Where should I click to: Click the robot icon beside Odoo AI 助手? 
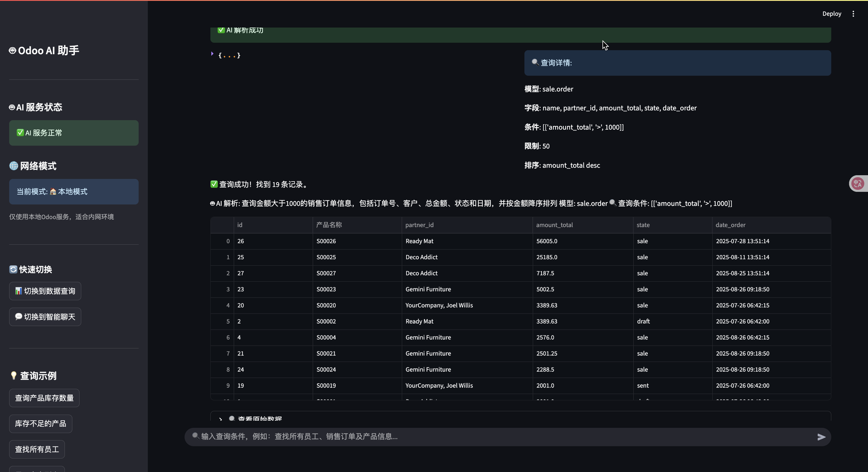coord(12,50)
